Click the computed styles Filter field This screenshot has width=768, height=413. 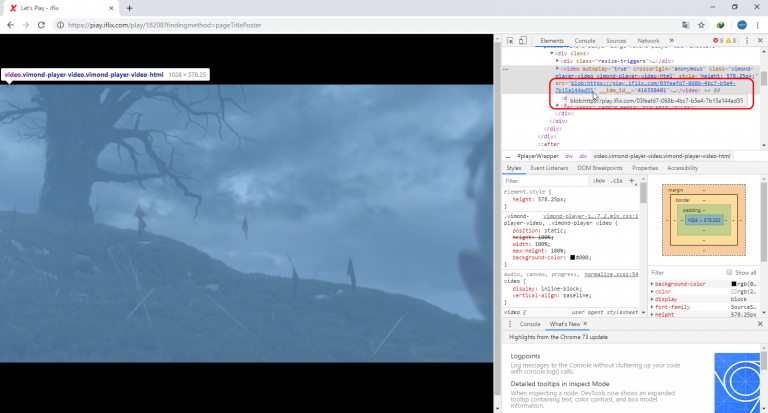click(x=686, y=272)
